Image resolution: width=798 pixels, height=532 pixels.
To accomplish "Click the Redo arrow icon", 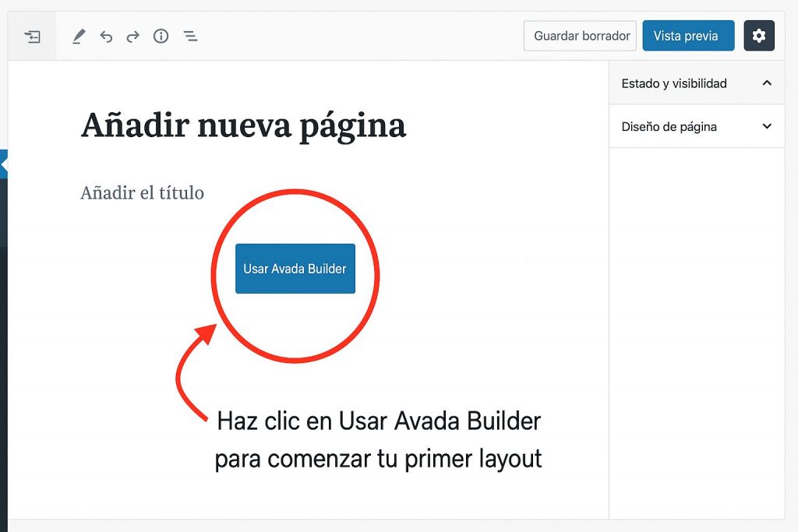I will 132,36.
